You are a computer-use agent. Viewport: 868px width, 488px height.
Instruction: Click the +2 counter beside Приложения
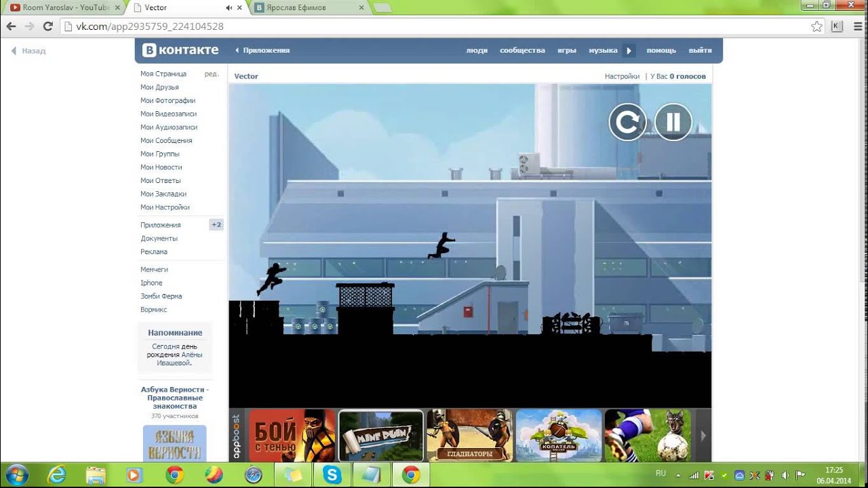[x=216, y=225]
